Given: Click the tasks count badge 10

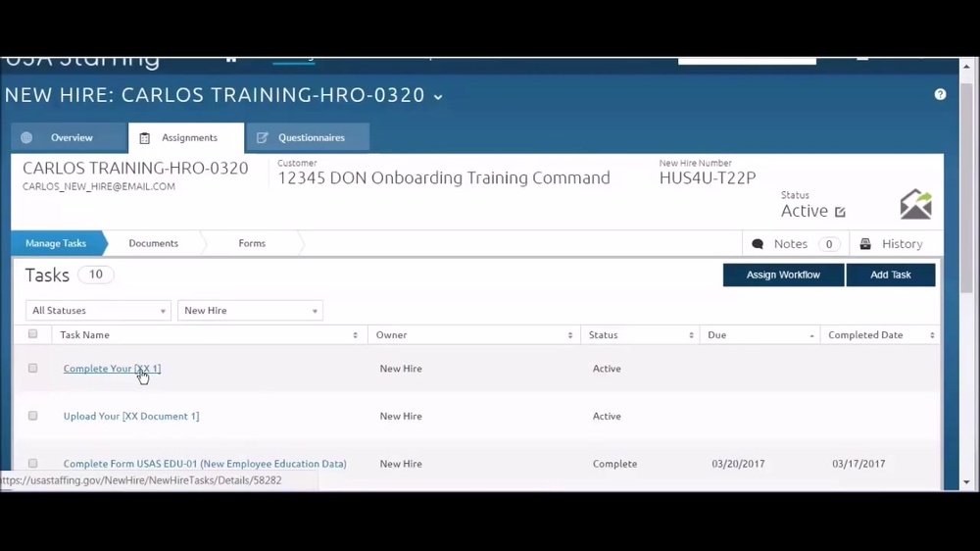Looking at the screenshot, I should pyautogui.click(x=96, y=275).
